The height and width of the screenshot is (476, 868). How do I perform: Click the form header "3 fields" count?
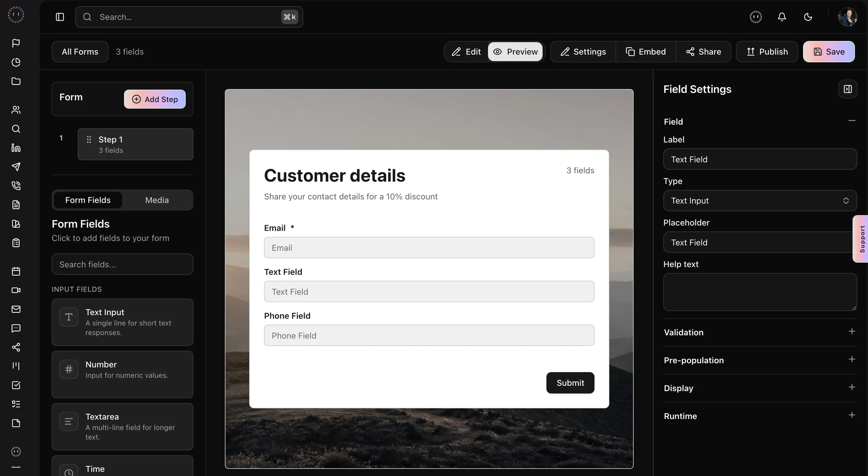point(580,170)
